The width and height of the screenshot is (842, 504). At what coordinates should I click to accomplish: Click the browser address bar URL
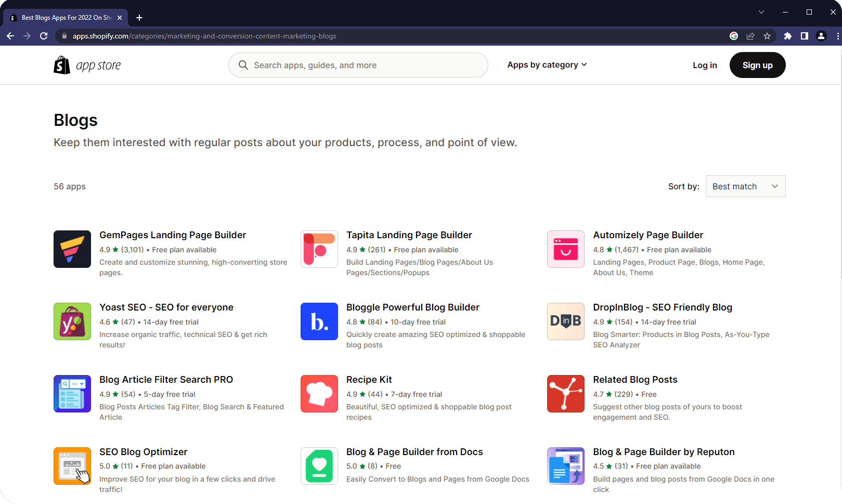(204, 36)
